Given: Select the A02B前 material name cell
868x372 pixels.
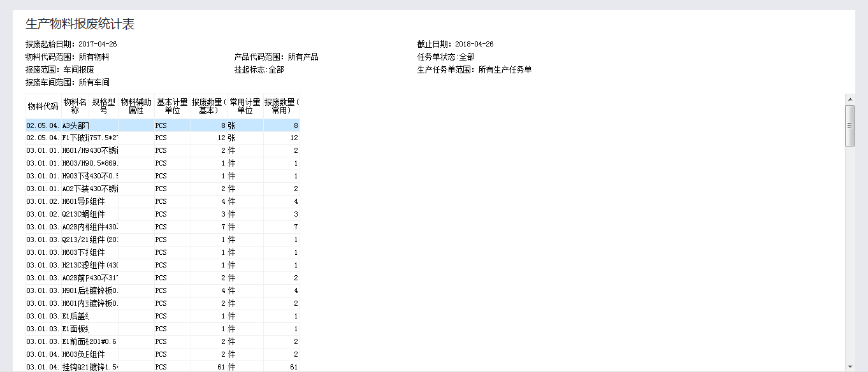Looking at the screenshot, I should tap(75, 278).
